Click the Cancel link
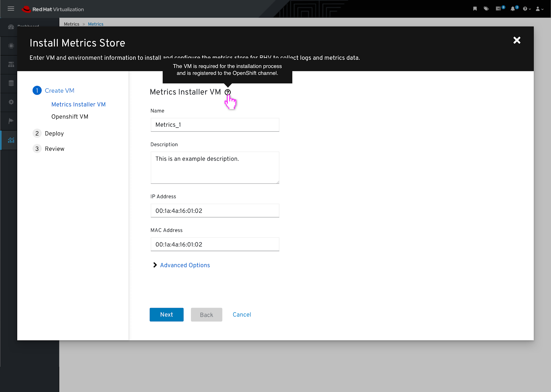 242,314
